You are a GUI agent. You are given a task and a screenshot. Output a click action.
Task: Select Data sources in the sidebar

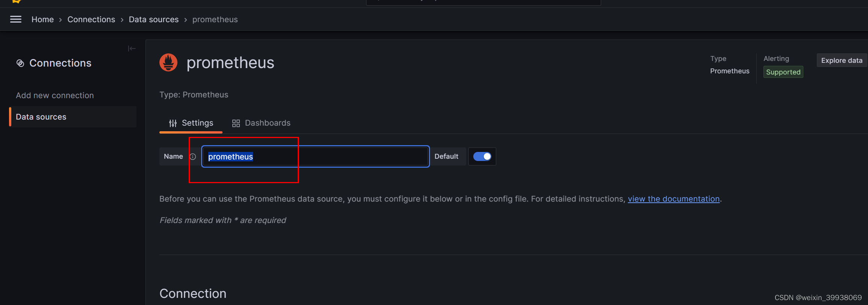pyautogui.click(x=73, y=117)
